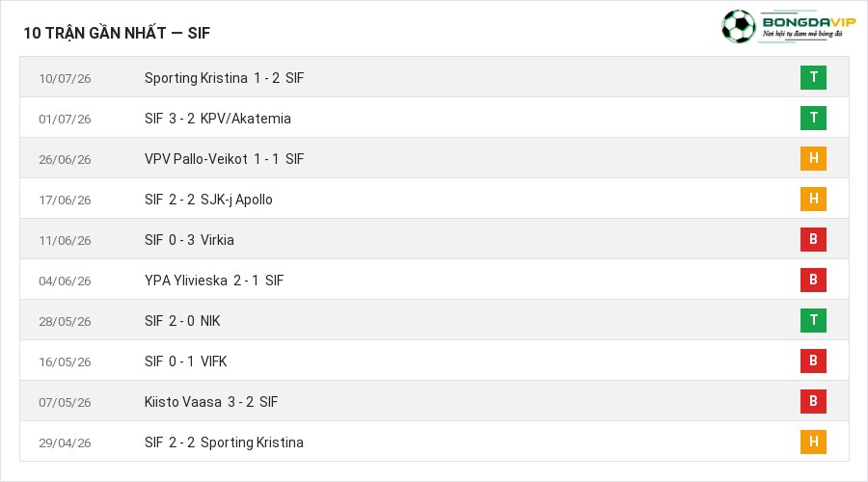This screenshot has height=482, width=868.
Task: Open the Kiisto Vaasa 3 - 2 SIF match
Action: click(211, 402)
